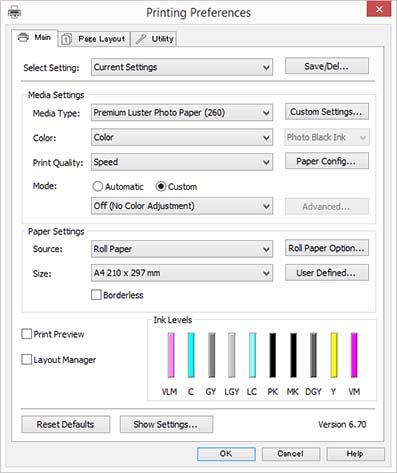The height and width of the screenshot is (473, 397).
Task: Expand the Print Quality dropdown
Action: tap(182, 162)
